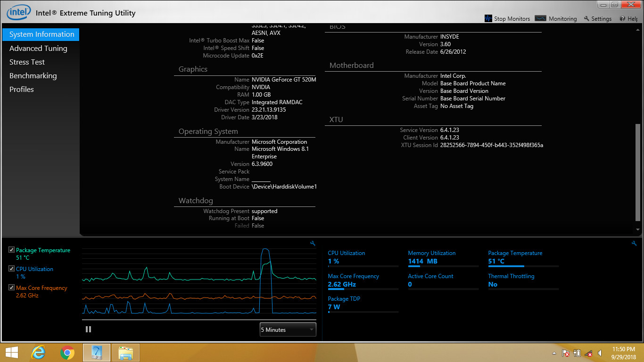Open graph panel settings wrench
The image size is (644, 362).
[x=313, y=243]
